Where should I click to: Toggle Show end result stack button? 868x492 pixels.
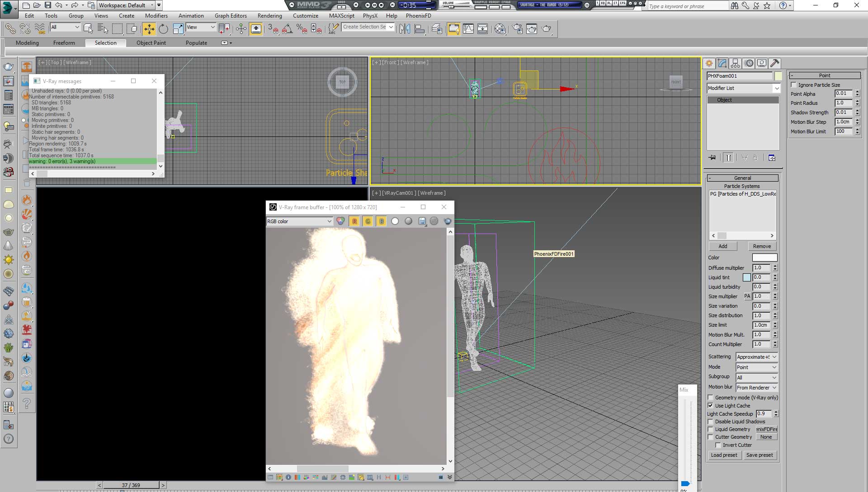coord(728,158)
